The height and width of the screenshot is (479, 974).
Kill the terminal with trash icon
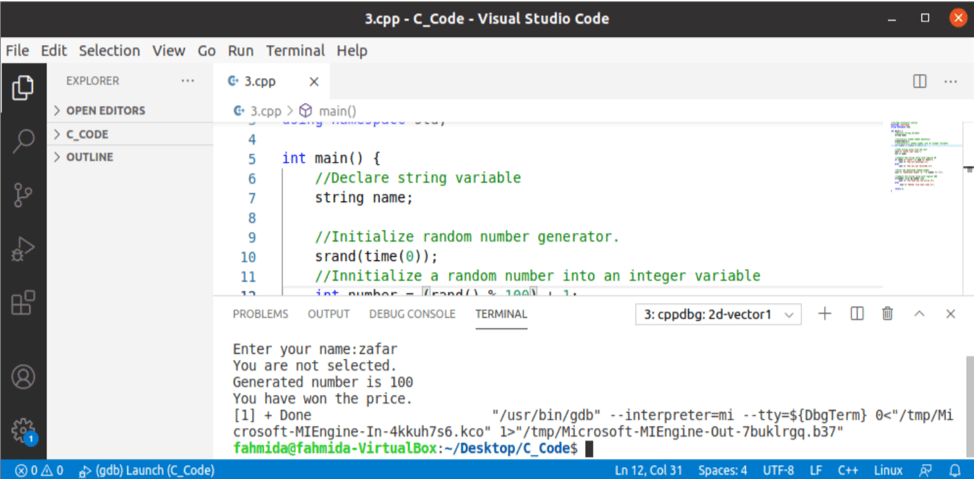pos(888,314)
